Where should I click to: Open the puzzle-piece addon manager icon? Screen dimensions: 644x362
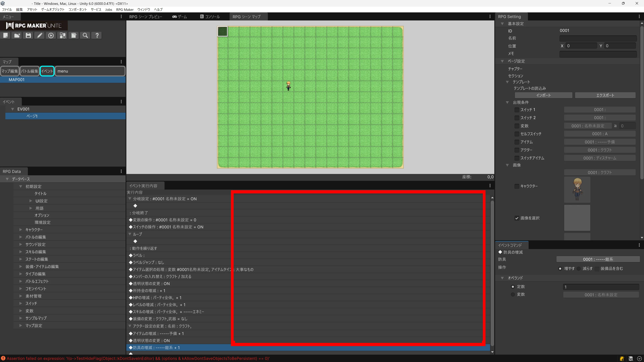pos(63,36)
